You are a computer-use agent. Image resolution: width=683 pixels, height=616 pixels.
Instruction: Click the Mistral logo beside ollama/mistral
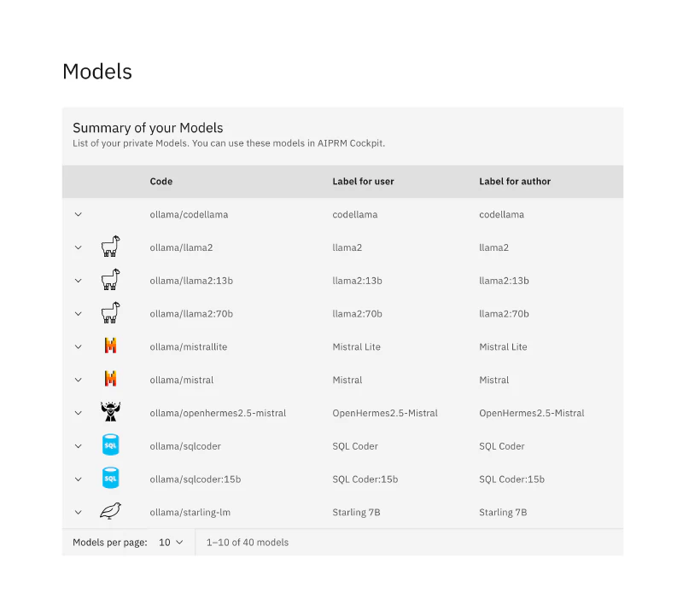coord(111,379)
